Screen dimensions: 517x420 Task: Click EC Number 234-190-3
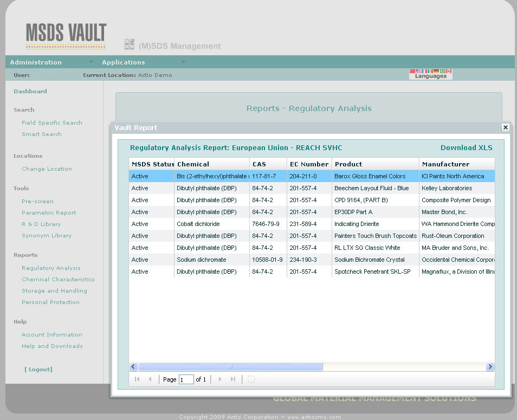coord(303,260)
